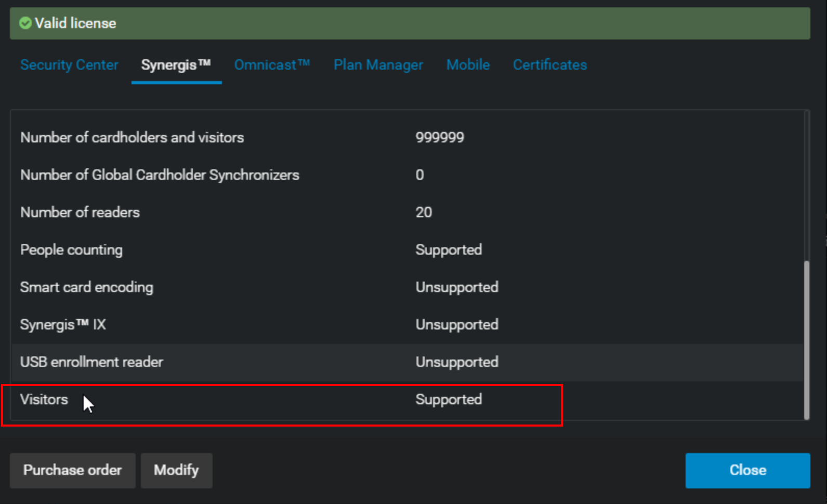Select the 'Synergis™ IX' row label
The image size is (827, 504).
point(63,325)
